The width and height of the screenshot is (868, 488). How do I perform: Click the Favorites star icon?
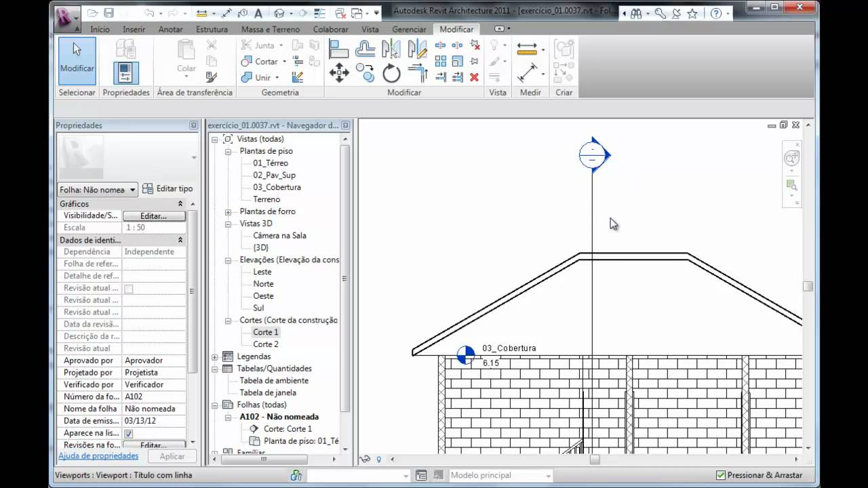coord(692,14)
